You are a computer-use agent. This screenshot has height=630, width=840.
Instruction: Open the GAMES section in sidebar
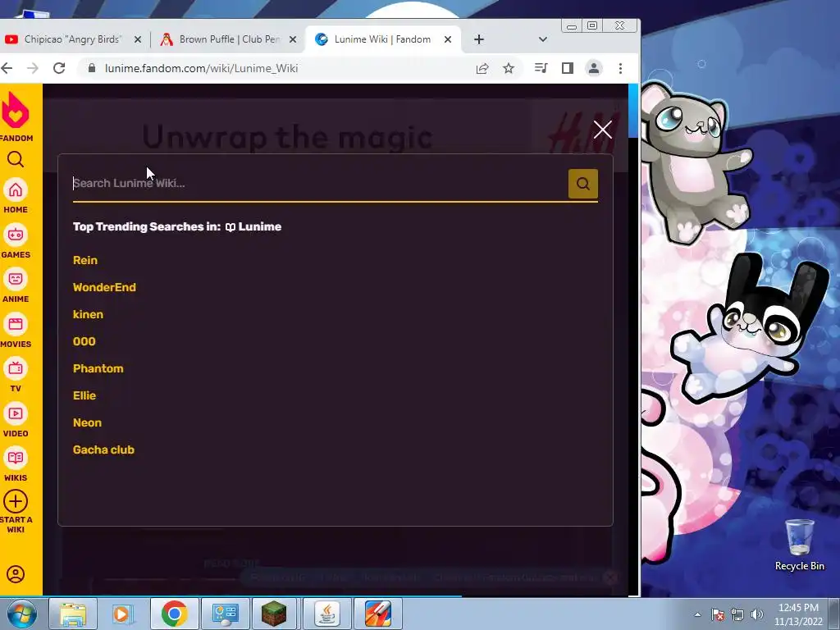coord(16,241)
